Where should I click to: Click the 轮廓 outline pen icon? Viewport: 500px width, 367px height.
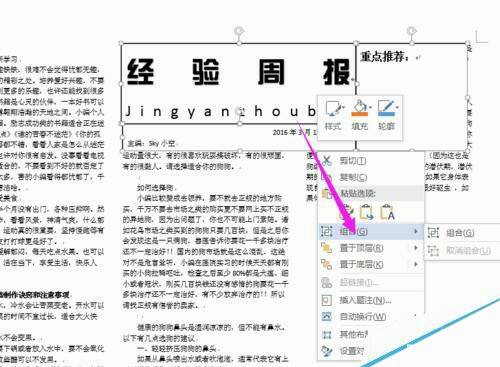coord(386,106)
